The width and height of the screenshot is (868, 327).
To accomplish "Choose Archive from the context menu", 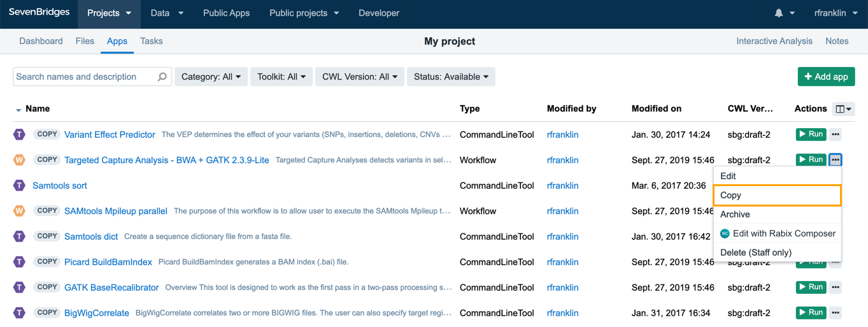I will coord(778,214).
